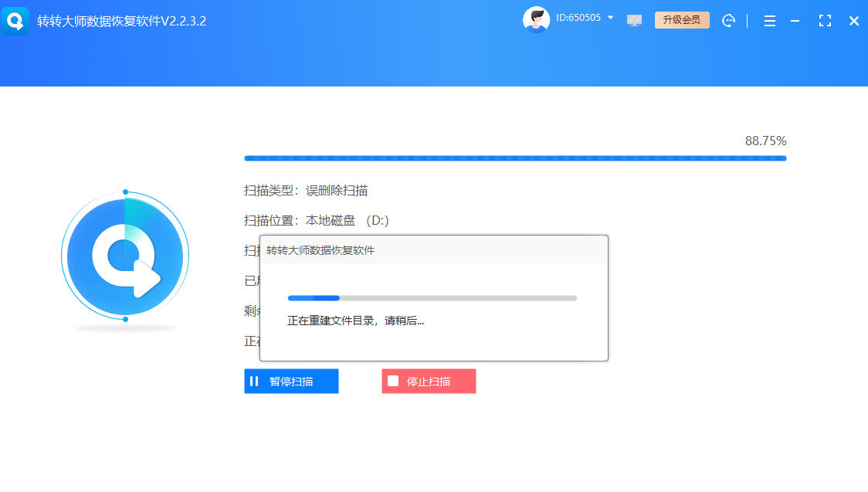This screenshot has height=492, width=868.
Task: Open the user avatar profile
Action: [x=536, y=20]
